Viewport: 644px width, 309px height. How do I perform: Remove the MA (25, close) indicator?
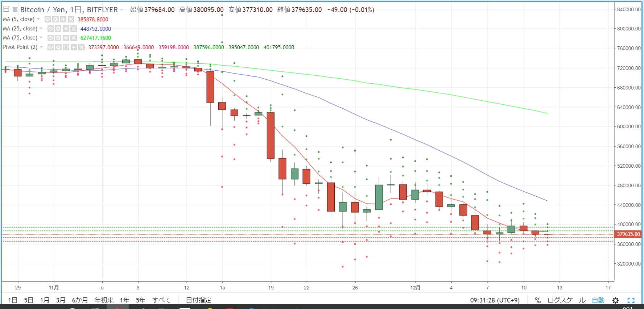click(74, 29)
